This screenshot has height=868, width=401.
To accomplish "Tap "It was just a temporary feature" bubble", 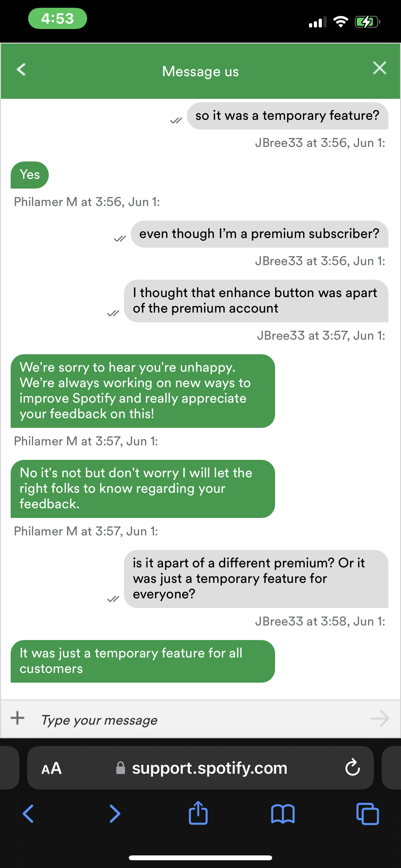I will pos(142,661).
